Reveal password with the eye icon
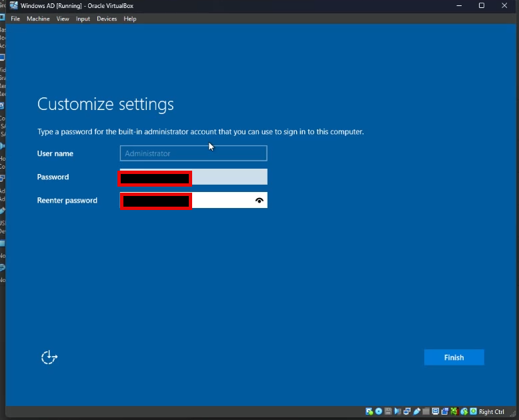519x420 pixels. click(259, 201)
